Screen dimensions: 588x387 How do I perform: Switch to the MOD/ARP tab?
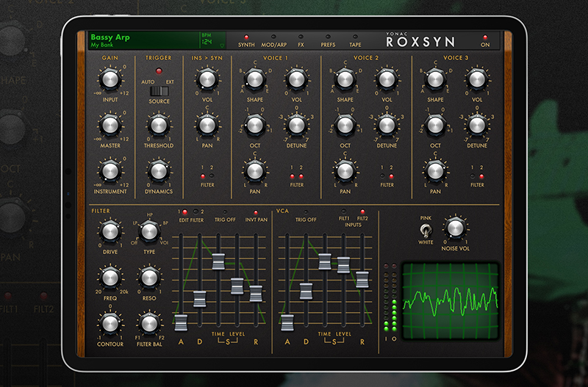273,41
